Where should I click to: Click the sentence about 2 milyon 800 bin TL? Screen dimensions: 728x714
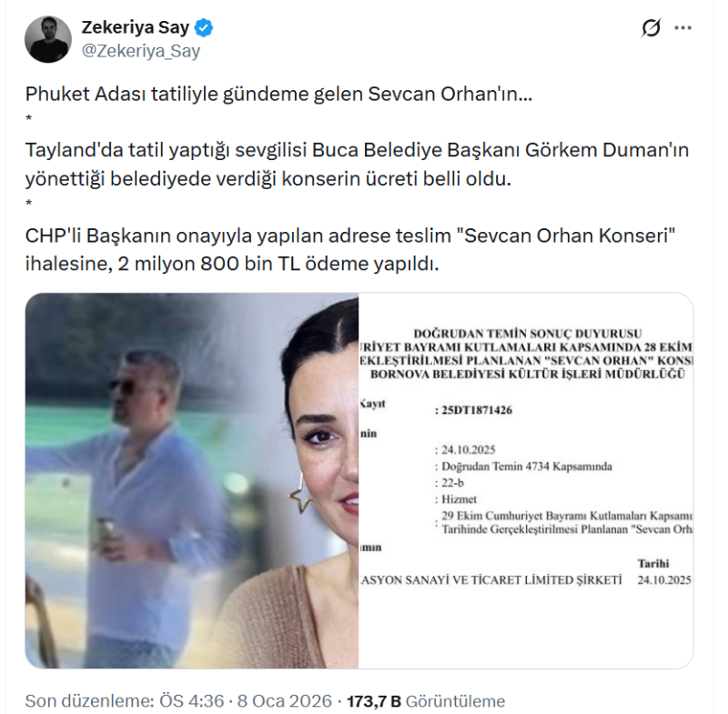tap(349, 249)
